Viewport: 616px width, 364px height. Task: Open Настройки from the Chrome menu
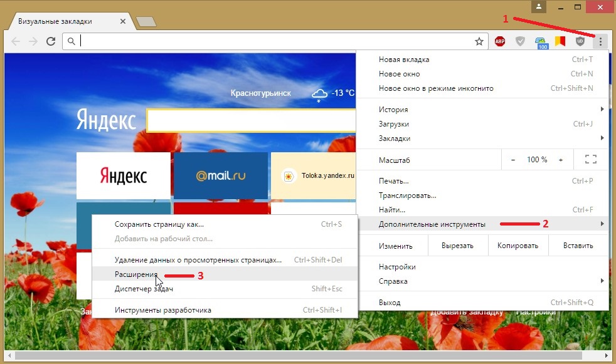482,267
